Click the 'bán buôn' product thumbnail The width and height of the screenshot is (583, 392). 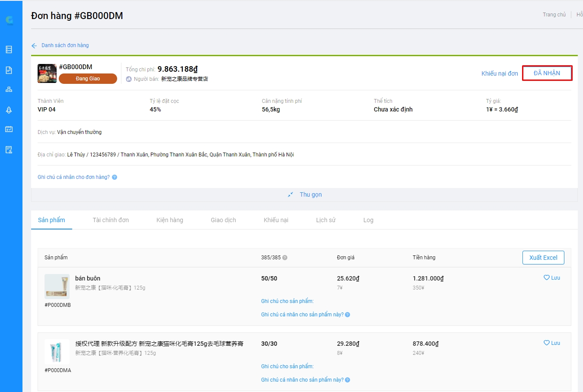click(x=57, y=287)
